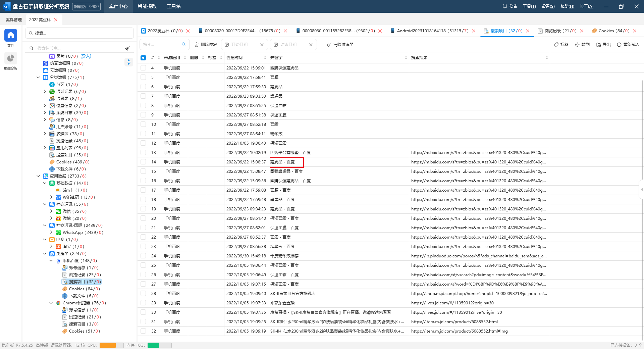Open the 智能提取 menu
This screenshot has width=644, height=349.
click(147, 6)
